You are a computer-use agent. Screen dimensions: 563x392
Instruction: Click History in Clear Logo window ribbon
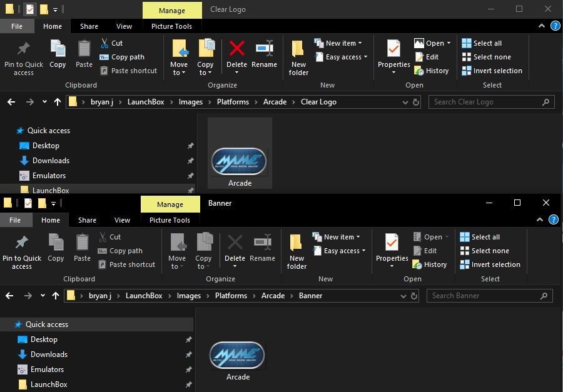(x=432, y=71)
